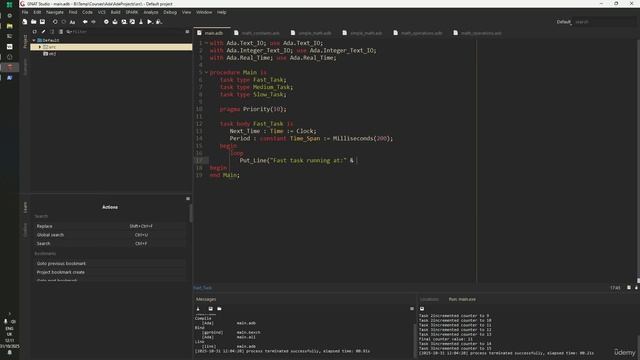Viewport: 640px width, 360px height.
Task: Switch to the math_constants.ads tab
Action: point(260,33)
